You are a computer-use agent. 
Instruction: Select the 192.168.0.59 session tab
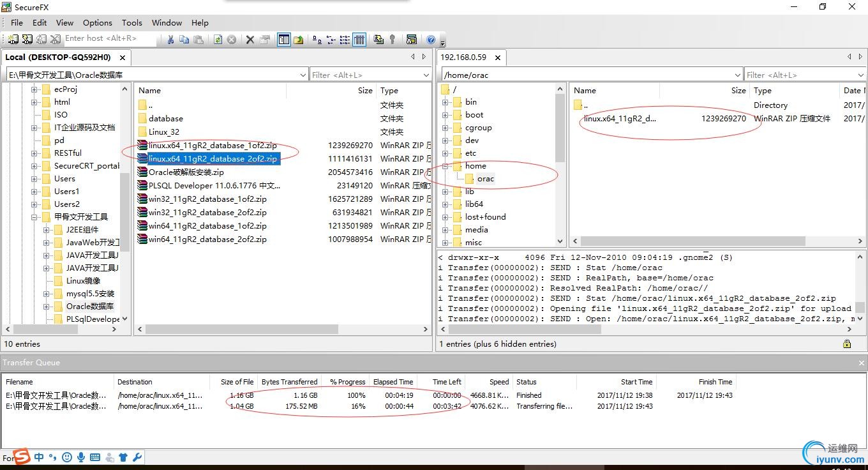point(472,57)
